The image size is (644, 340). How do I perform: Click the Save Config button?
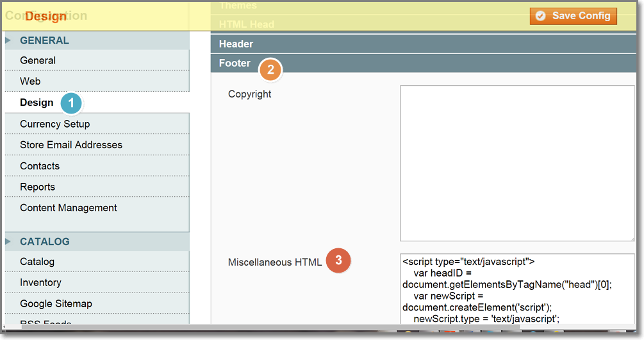(x=573, y=15)
